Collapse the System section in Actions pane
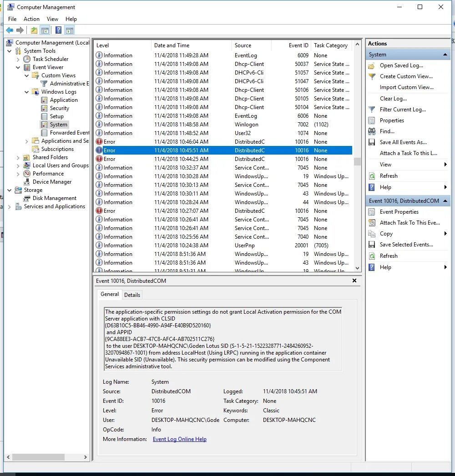 pyautogui.click(x=445, y=55)
